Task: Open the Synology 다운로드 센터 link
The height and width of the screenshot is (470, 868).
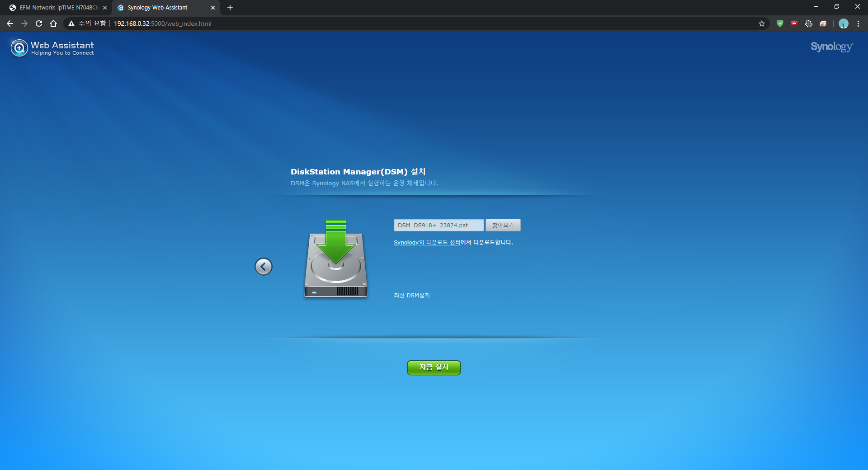Action: 427,242
